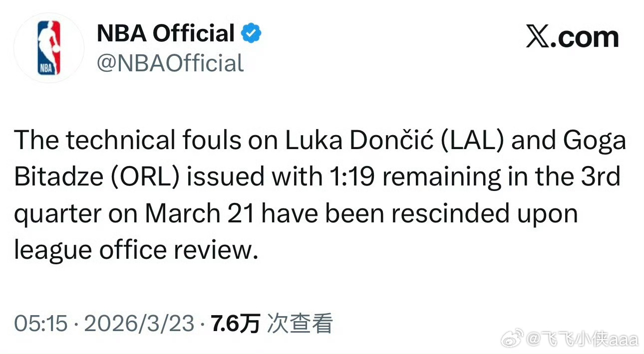Open the NBA logo inside the circular avatar
Image resolution: width=644 pixels, height=354 pixels.
click(x=48, y=46)
